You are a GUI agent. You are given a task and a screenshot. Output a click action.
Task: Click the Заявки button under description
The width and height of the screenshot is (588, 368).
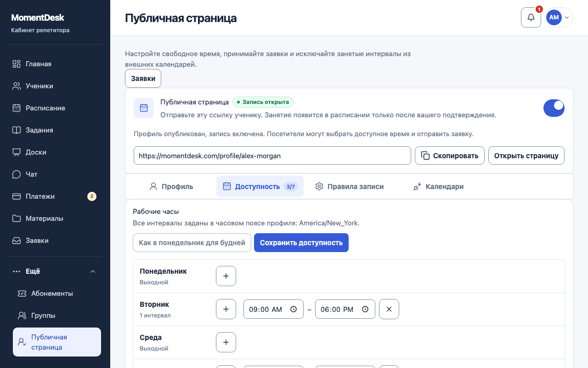(x=143, y=78)
